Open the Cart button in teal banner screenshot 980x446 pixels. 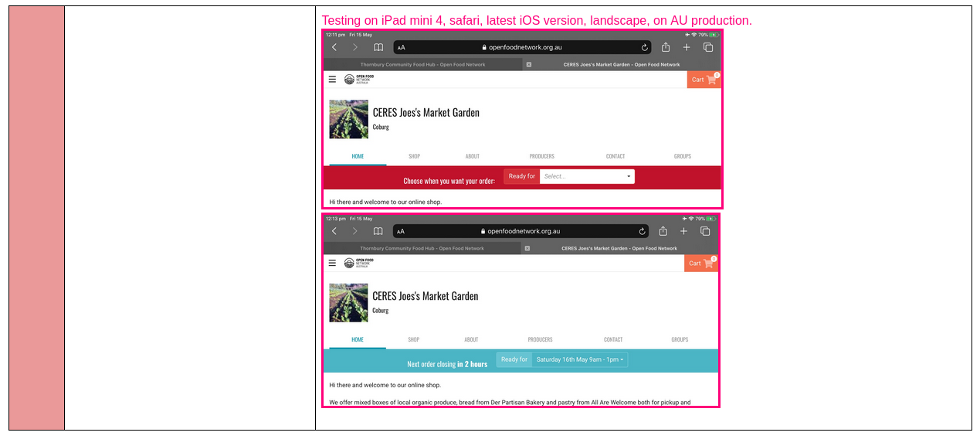[701, 264]
